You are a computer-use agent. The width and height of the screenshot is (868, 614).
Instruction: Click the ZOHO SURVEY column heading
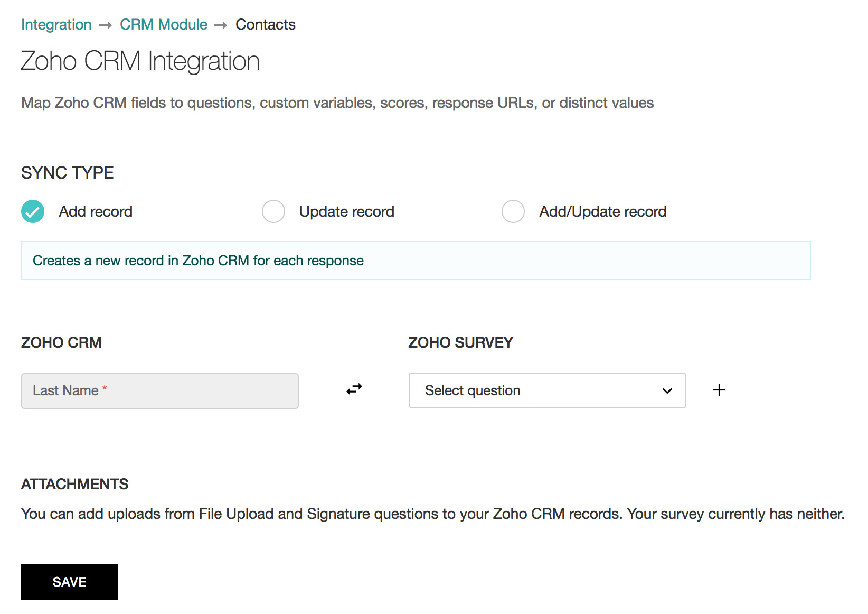coord(460,342)
